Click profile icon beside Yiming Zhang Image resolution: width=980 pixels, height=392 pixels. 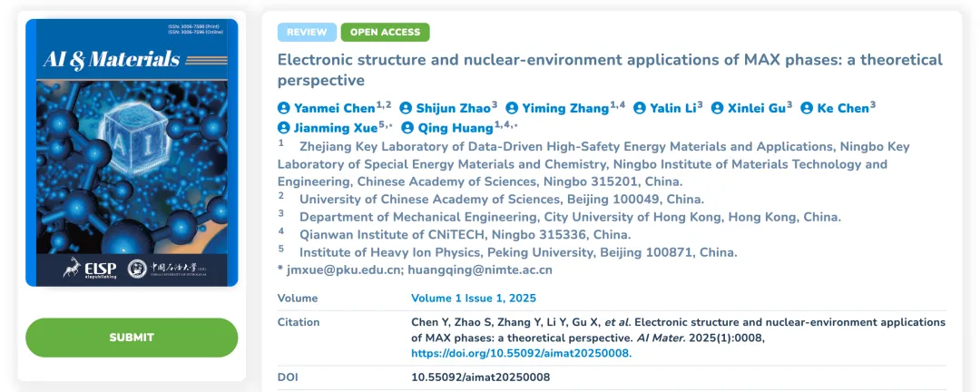(512, 108)
